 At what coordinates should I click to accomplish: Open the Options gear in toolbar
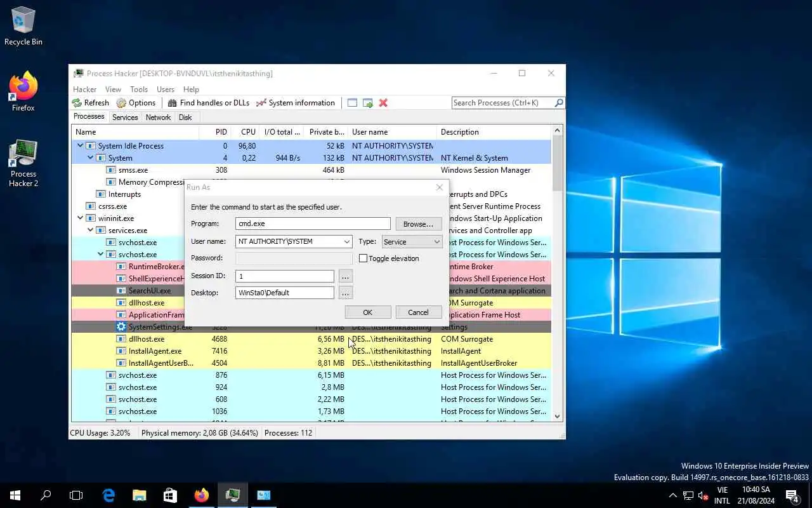tap(121, 103)
